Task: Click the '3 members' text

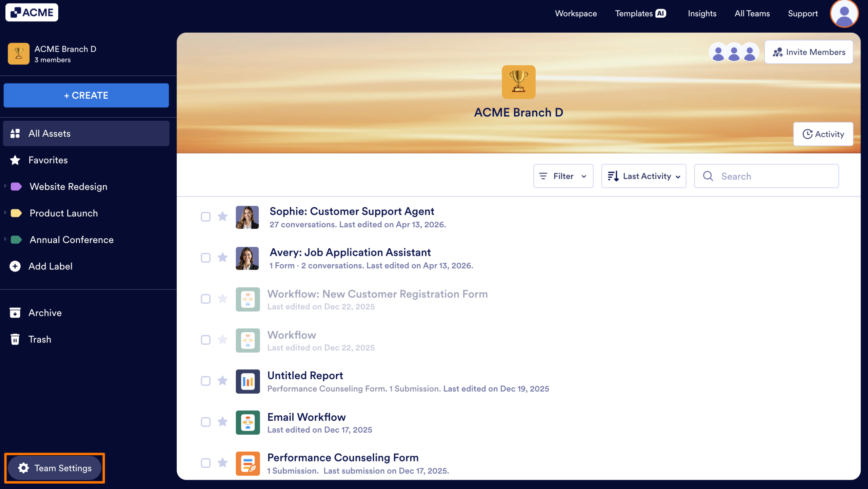Action: [x=53, y=60]
